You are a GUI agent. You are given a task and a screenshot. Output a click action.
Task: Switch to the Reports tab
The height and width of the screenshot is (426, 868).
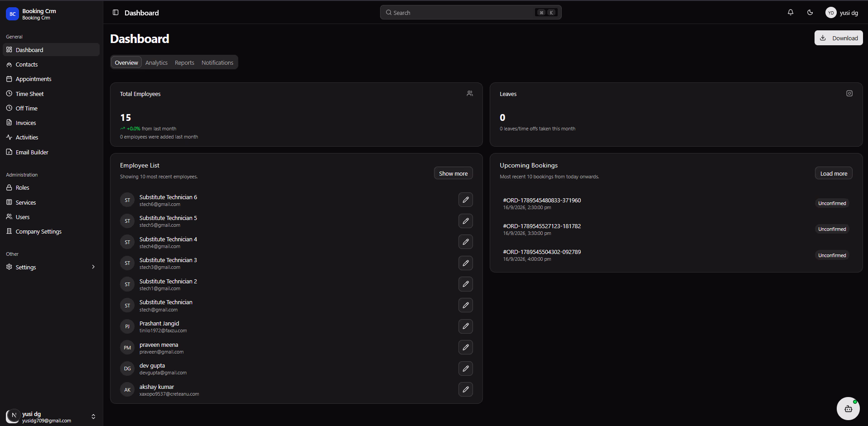184,62
